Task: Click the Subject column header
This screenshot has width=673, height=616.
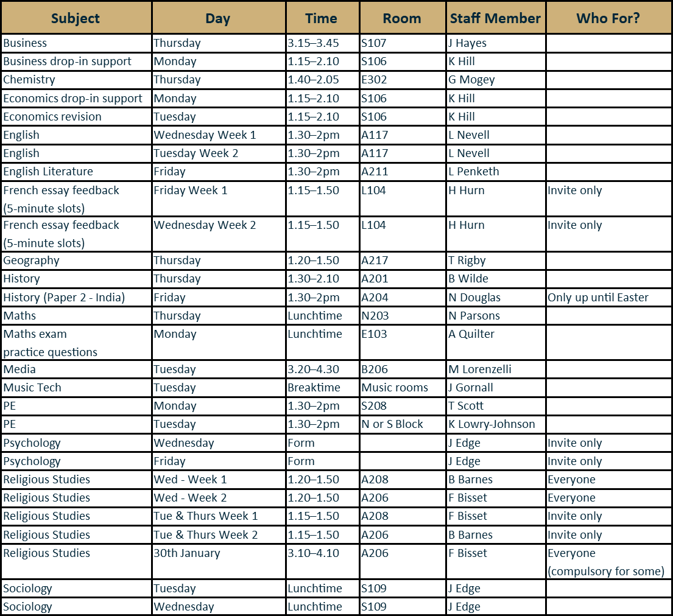Action: 76,18
